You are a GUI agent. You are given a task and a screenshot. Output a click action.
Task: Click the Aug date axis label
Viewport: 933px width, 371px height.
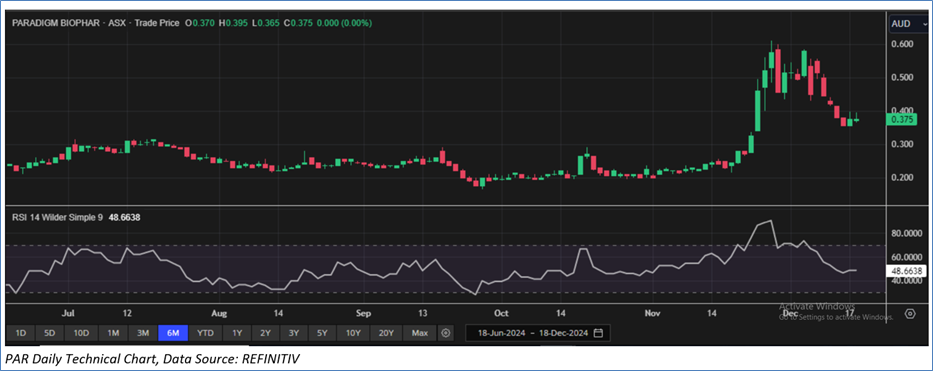219,313
